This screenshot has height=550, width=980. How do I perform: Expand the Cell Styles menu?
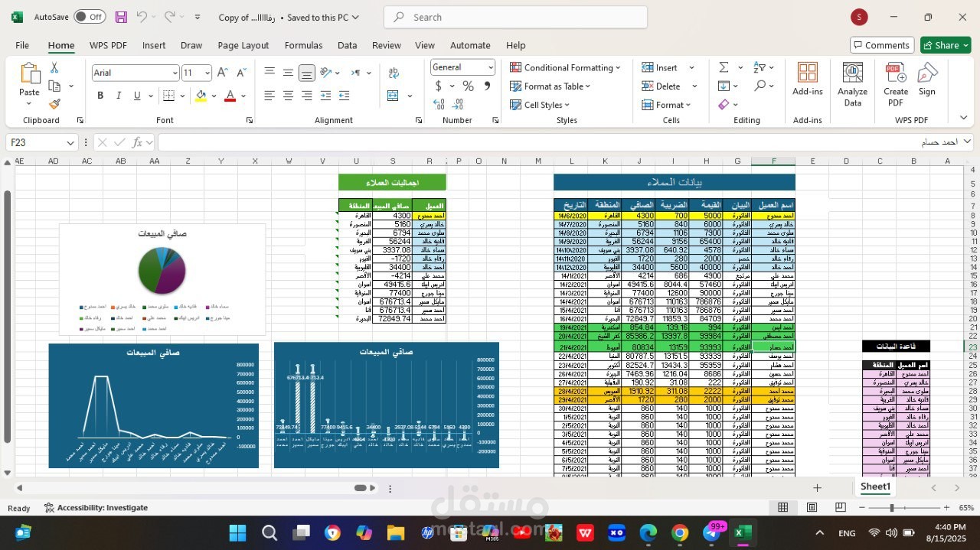point(540,105)
